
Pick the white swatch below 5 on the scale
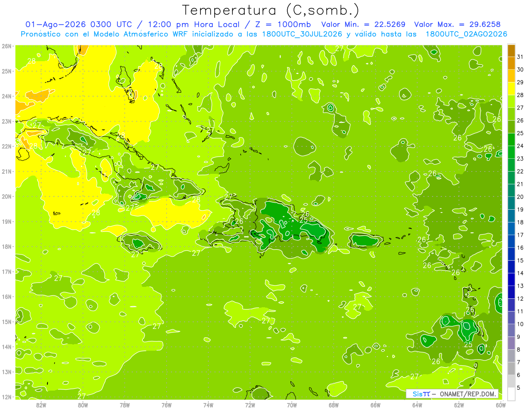tap(511, 394)
